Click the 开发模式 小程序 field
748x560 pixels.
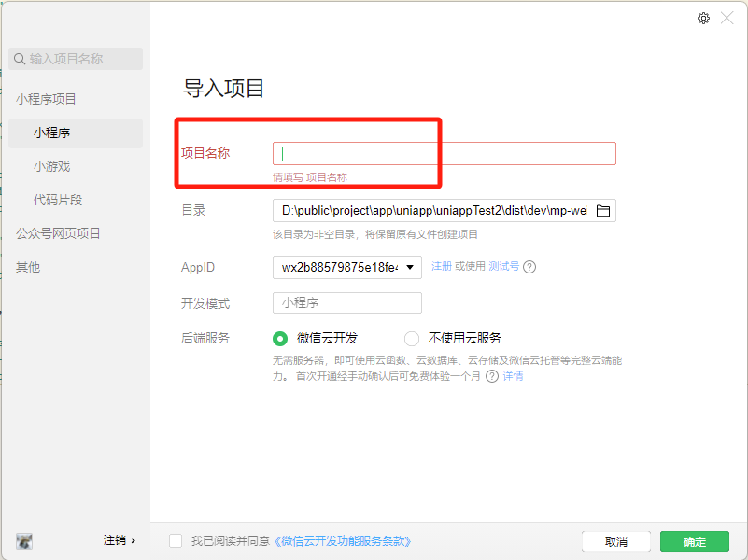pyautogui.click(x=347, y=302)
